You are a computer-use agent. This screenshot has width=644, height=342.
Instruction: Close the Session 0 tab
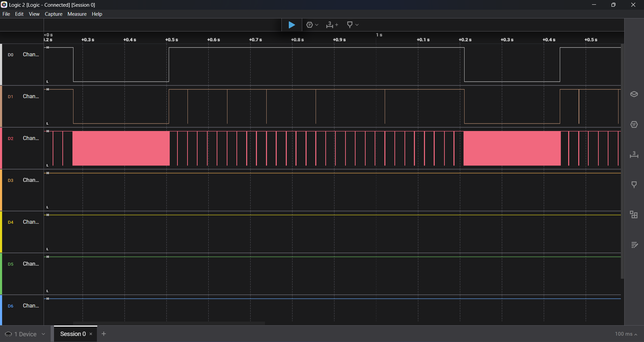[91, 334]
